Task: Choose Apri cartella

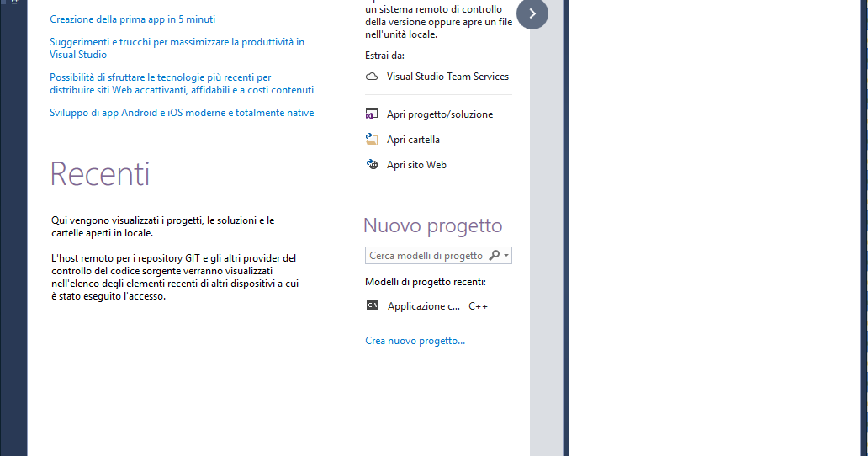Action: [x=413, y=140]
